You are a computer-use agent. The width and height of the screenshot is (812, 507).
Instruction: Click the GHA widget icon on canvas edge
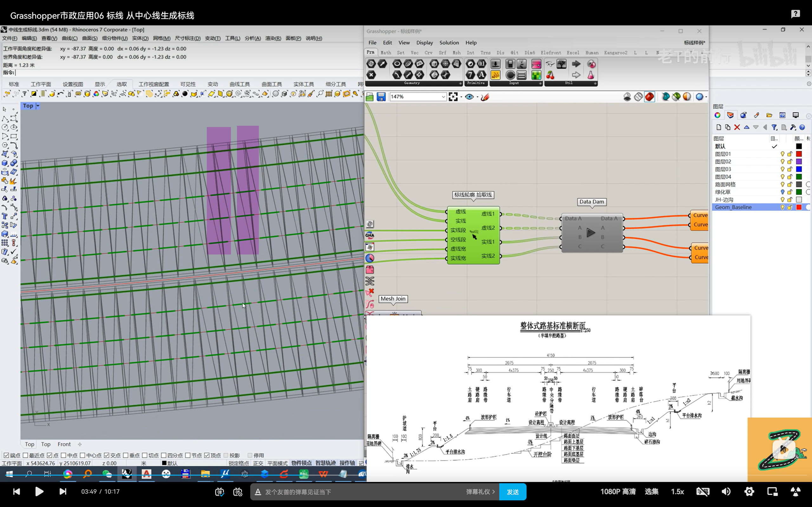coord(370,235)
